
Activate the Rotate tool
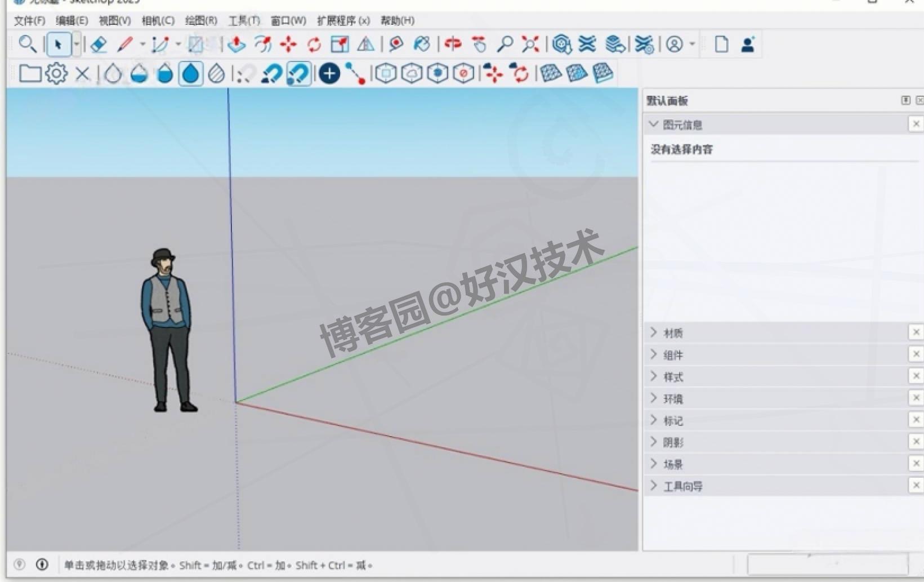[314, 44]
